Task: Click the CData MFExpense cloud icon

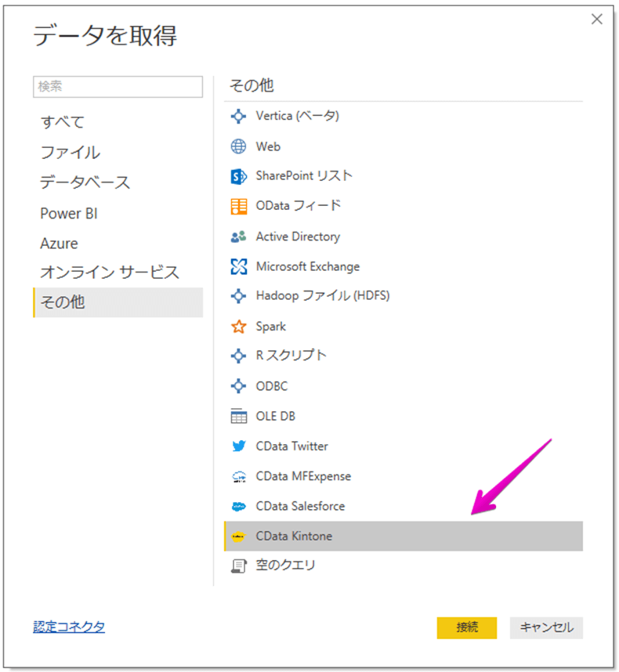Action: click(239, 476)
